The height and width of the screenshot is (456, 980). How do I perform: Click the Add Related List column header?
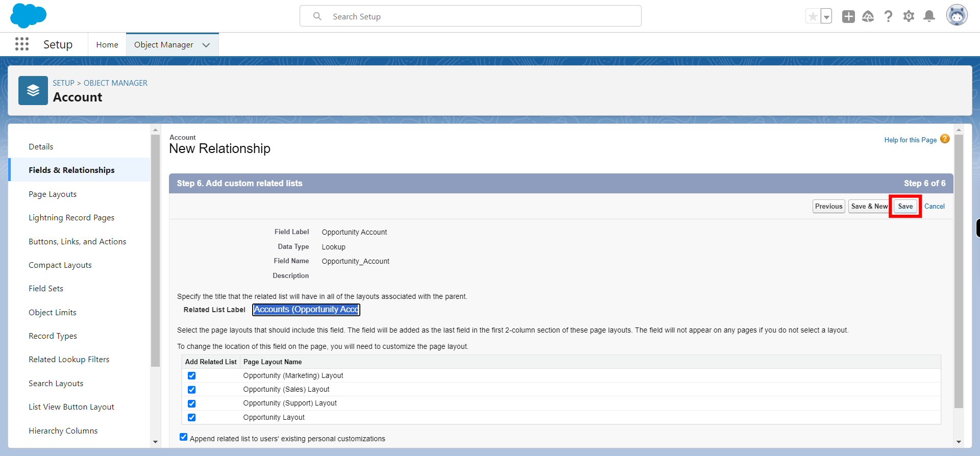click(x=211, y=362)
